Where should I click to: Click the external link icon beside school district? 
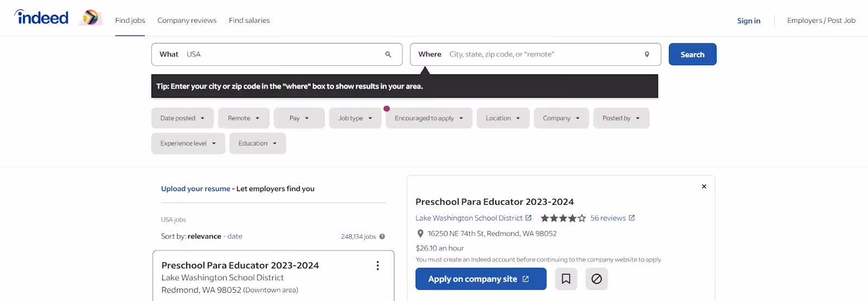pyautogui.click(x=528, y=218)
